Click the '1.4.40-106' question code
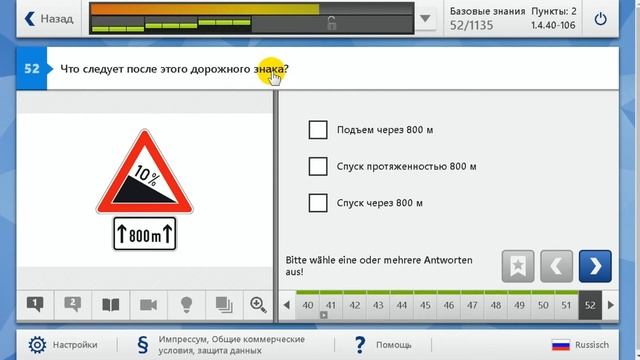Image resolution: width=640 pixels, height=360 pixels. click(x=553, y=25)
